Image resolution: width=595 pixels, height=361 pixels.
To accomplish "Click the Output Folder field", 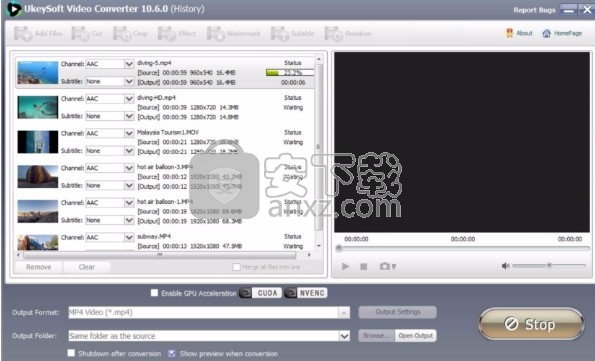I will [x=209, y=336].
